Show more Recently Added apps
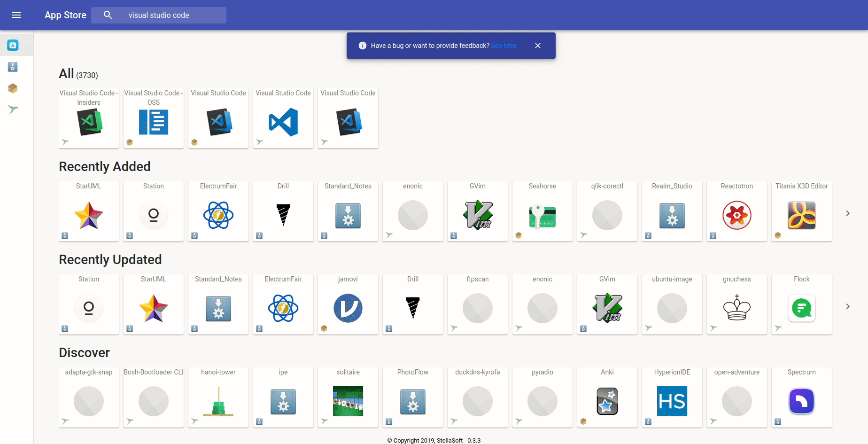The width and height of the screenshot is (868, 444). tap(848, 213)
